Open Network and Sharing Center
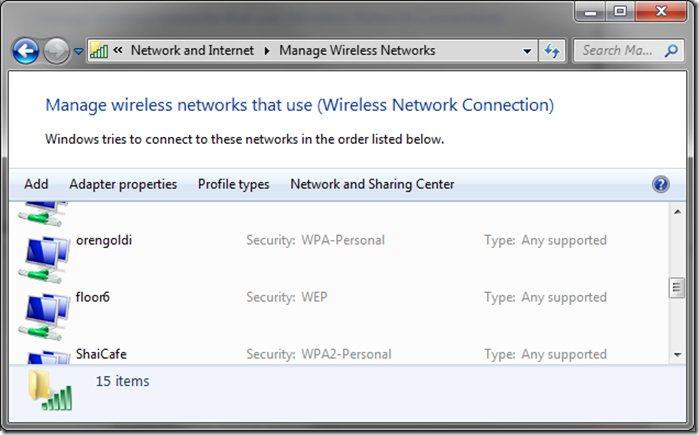 tap(372, 184)
